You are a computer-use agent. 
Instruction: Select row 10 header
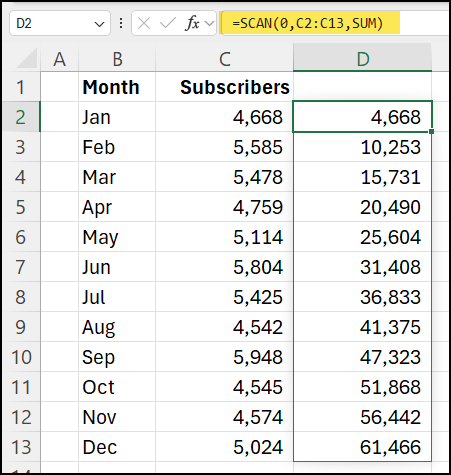pyautogui.click(x=21, y=357)
